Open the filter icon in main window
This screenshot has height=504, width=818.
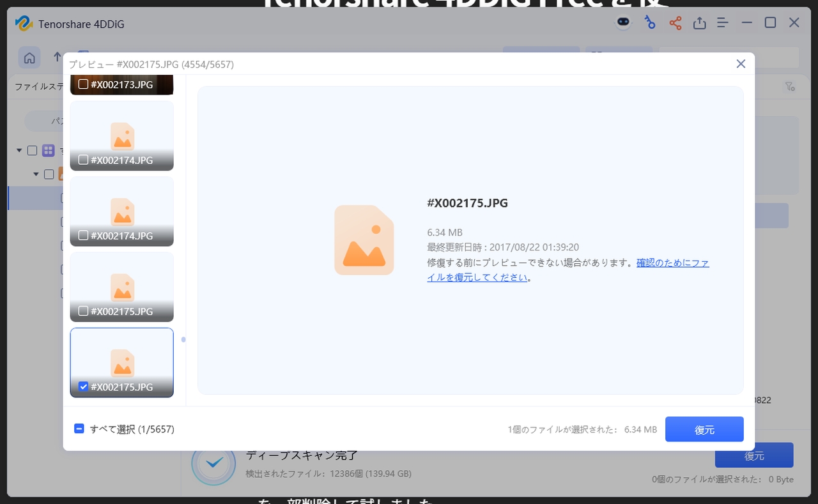coord(790,86)
